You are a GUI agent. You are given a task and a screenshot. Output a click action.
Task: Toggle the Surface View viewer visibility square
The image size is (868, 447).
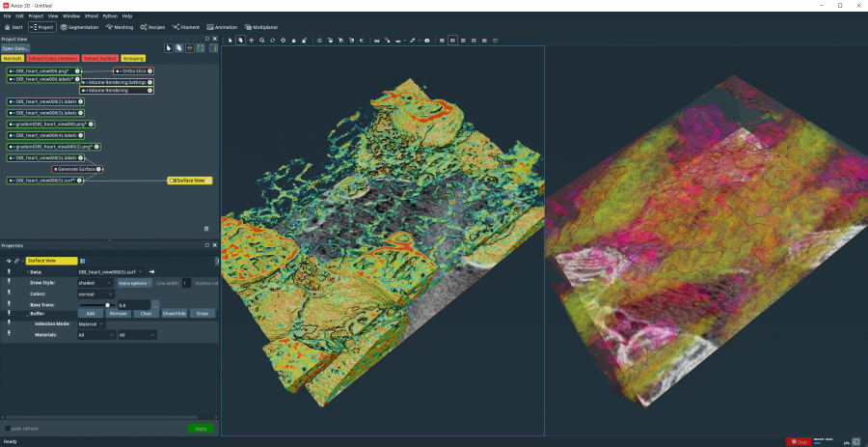tap(172, 181)
